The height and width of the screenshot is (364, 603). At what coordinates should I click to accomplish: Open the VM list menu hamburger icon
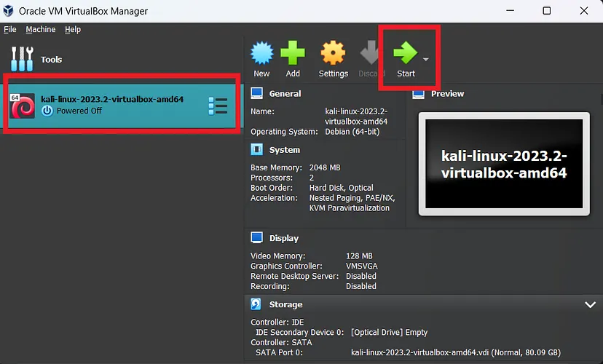click(218, 106)
